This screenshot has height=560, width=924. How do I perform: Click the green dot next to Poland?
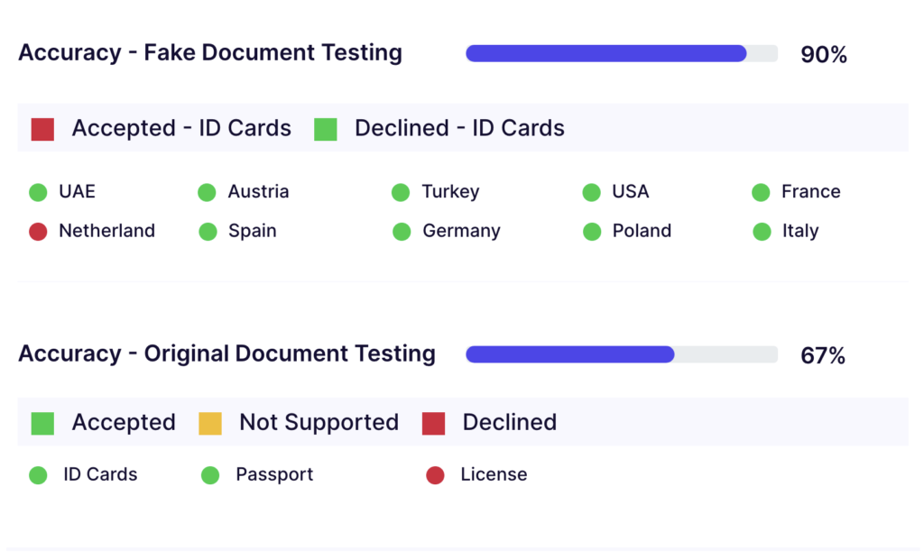click(x=591, y=231)
